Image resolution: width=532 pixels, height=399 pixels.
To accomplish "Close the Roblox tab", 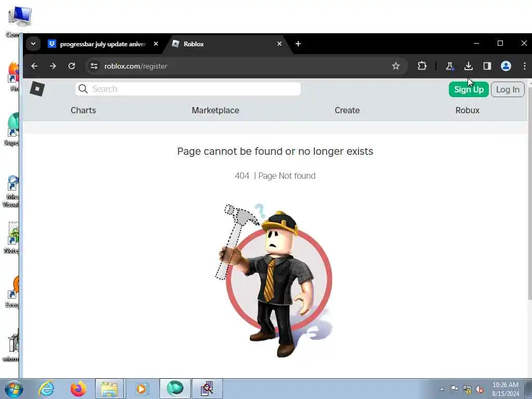I will (x=279, y=44).
